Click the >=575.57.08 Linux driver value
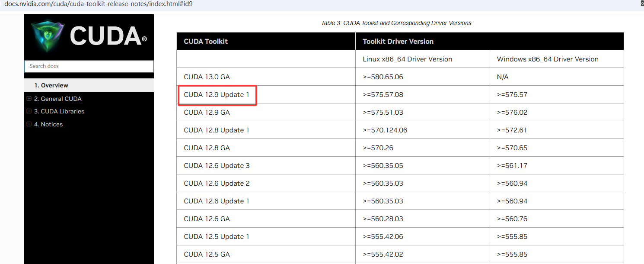Image resolution: width=644 pixels, height=264 pixels. point(383,95)
